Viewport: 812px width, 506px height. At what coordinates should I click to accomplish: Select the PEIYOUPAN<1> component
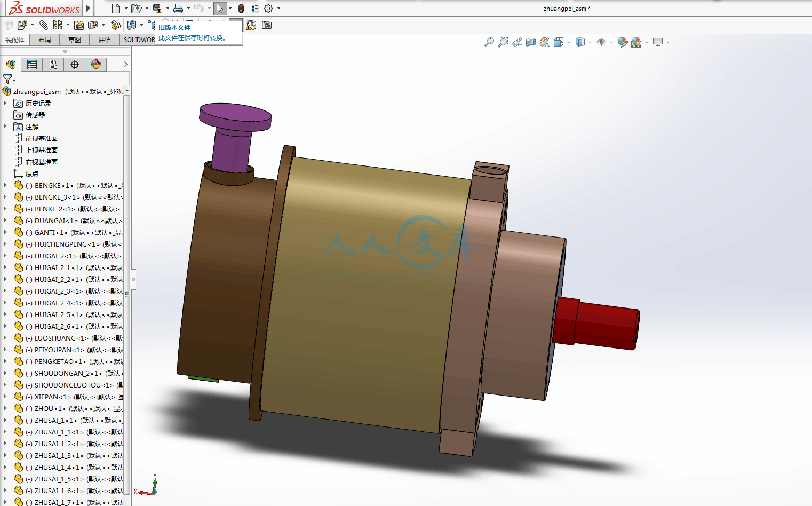68,350
